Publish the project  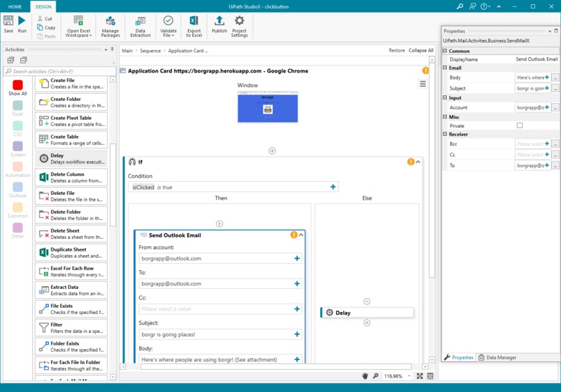(x=219, y=24)
